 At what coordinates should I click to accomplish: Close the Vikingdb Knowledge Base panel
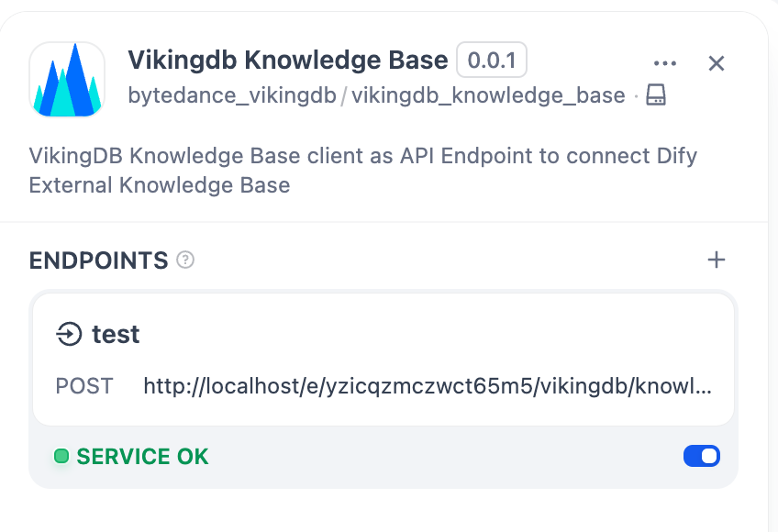click(x=717, y=63)
